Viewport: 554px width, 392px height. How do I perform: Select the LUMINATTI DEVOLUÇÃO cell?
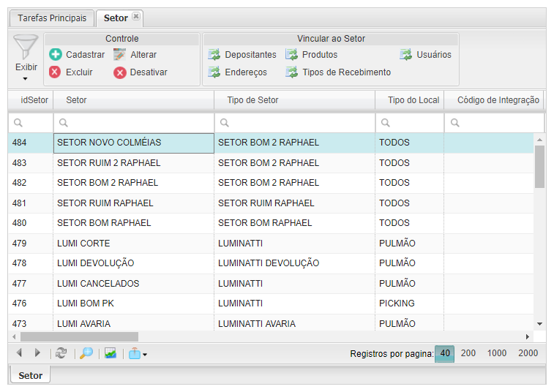coord(295,263)
